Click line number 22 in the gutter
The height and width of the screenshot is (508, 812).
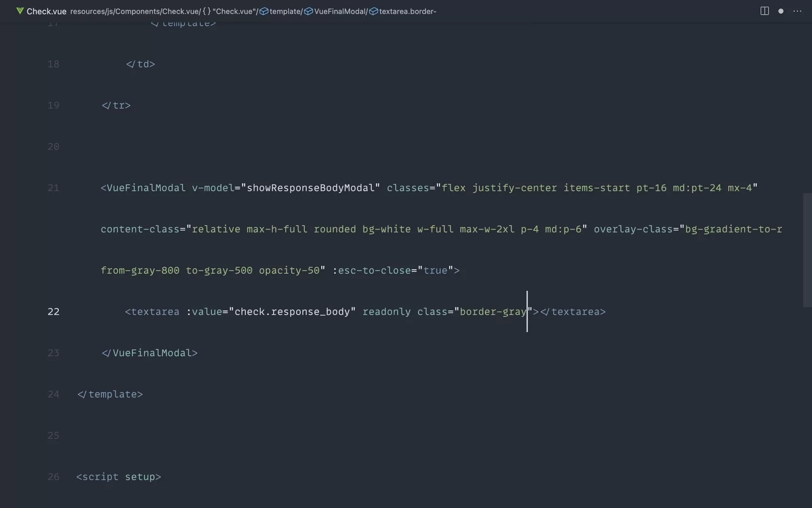pyautogui.click(x=54, y=312)
